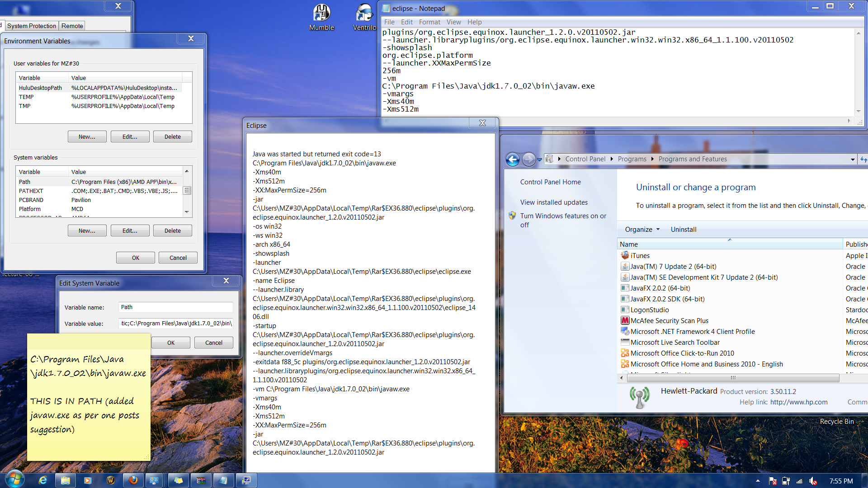Switch to Sticky Notes taskbar button

(x=179, y=480)
